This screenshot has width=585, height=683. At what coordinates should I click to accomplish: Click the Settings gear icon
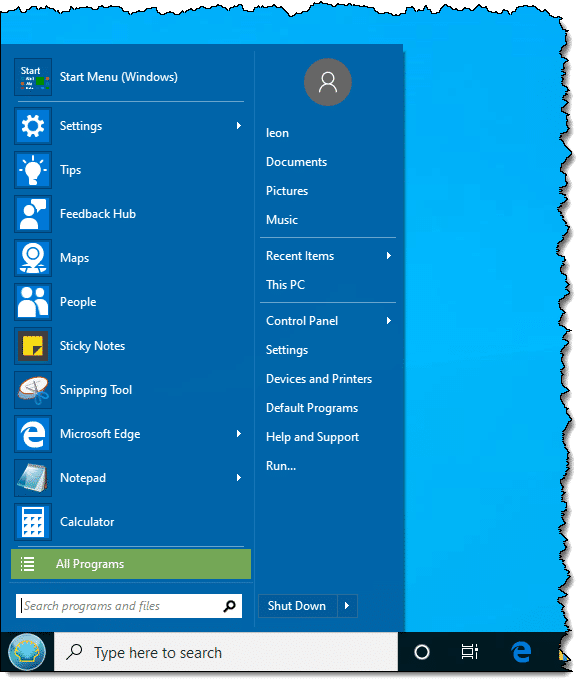click(33, 126)
